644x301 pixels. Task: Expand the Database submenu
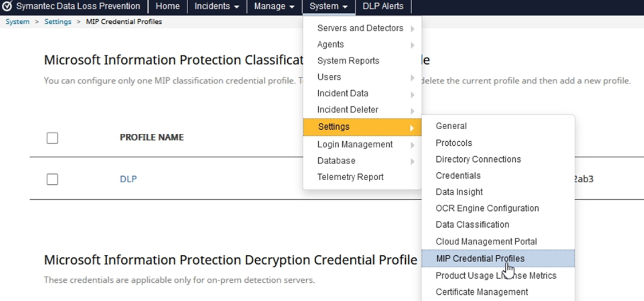click(x=362, y=161)
